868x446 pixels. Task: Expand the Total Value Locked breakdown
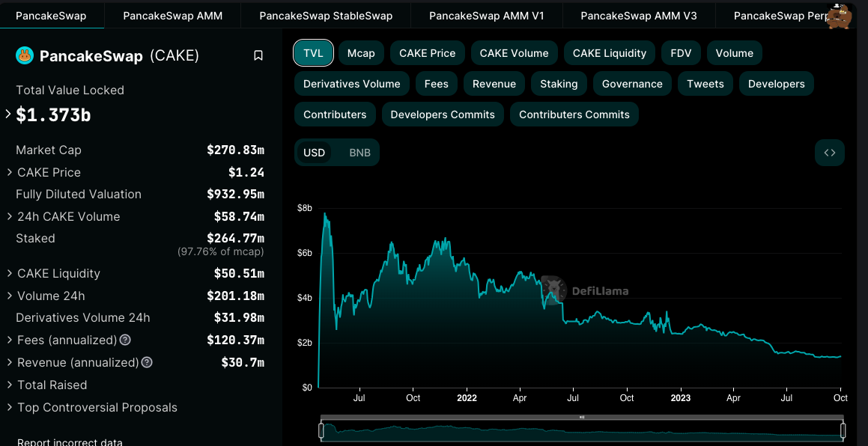pos(8,114)
